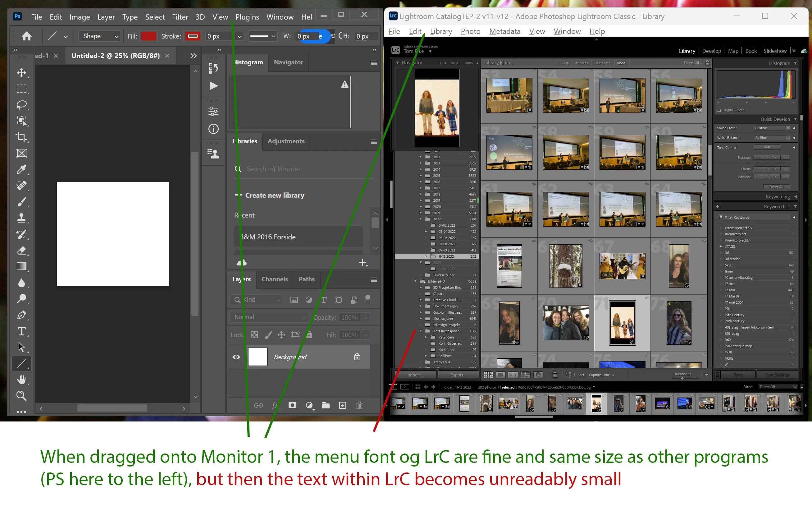Viewport: 812px width, 511px height.
Task: Switch to the Channels tab
Action: coord(275,279)
